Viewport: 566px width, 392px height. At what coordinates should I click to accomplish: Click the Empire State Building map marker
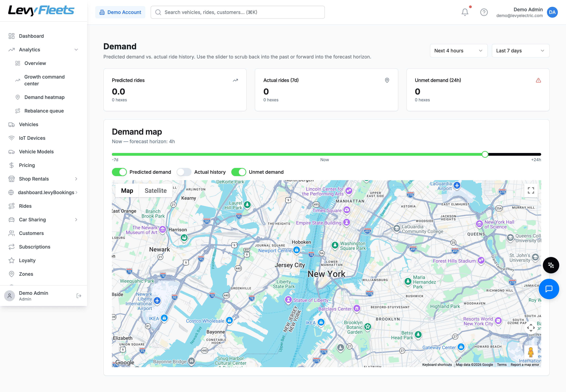coord(346,222)
